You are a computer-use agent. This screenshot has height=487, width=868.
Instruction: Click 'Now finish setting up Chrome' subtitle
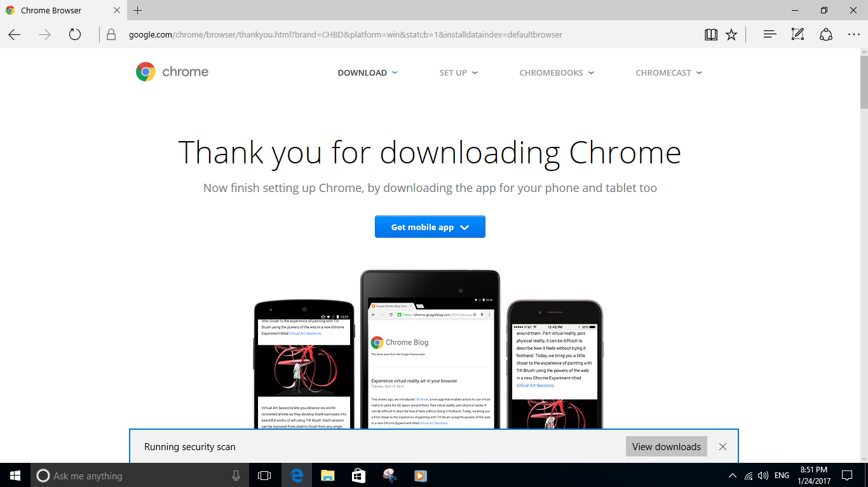click(x=430, y=188)
